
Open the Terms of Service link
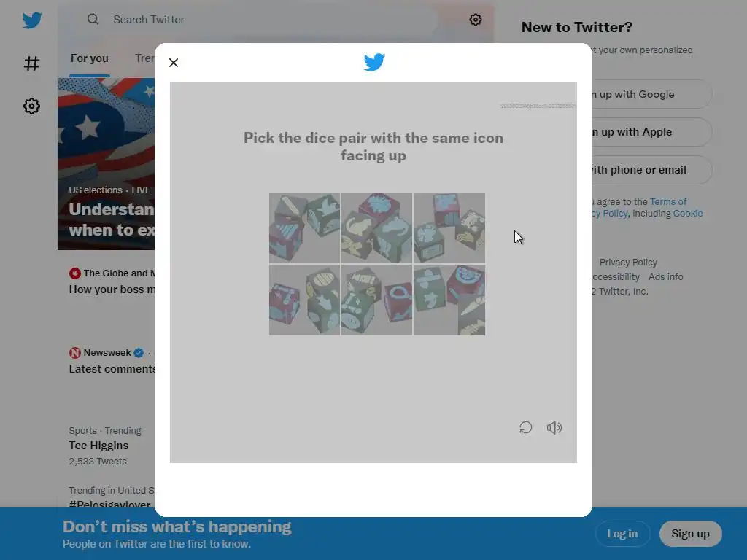[x=668, y=202]
